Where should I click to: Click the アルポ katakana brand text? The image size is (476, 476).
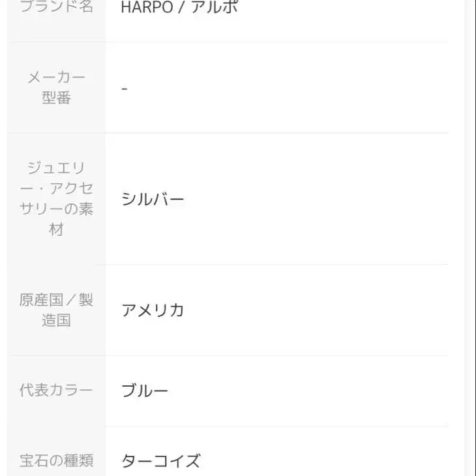point(214,7)
